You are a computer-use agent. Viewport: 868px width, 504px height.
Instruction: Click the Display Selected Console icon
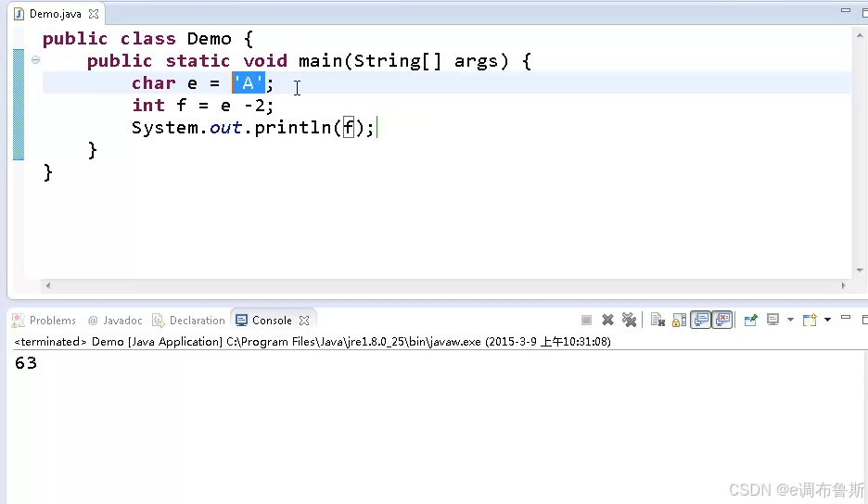772,320
